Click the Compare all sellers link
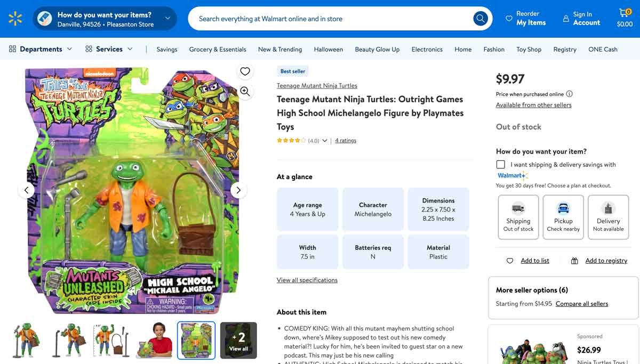This screenshot has width=640, height=364. click(x=582, y=303)
